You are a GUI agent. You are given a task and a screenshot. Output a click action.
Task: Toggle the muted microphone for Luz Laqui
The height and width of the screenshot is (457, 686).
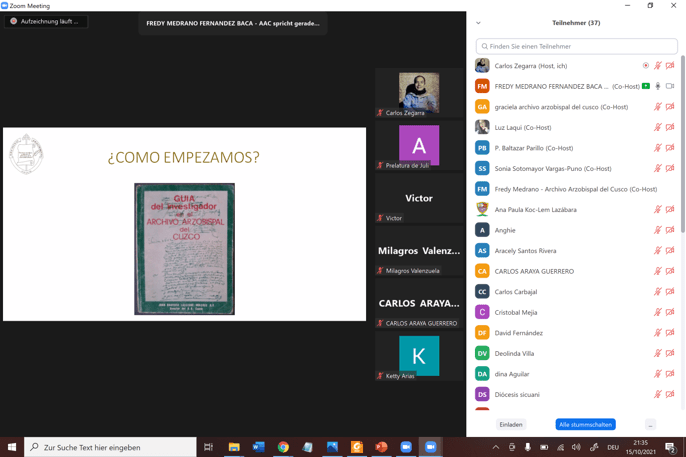coord(658,128)
